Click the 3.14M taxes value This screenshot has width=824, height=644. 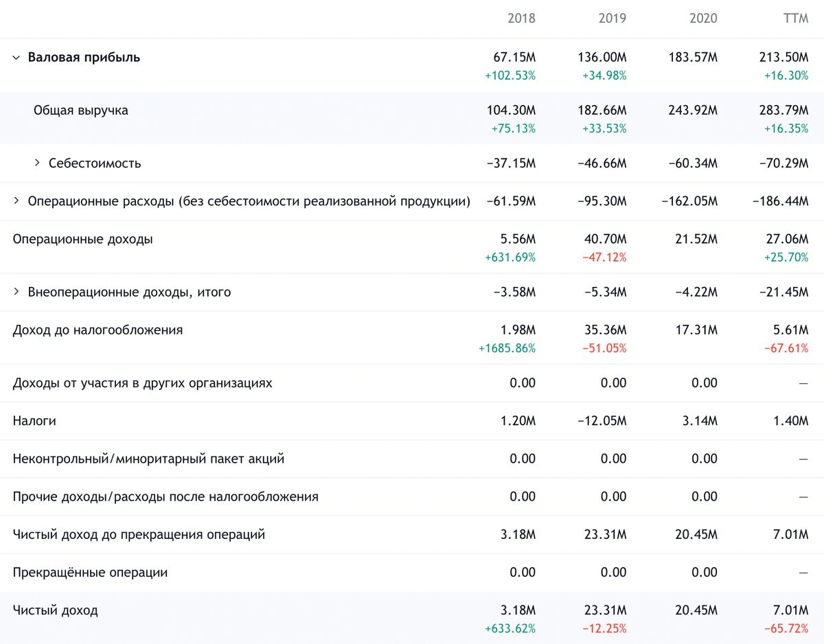pyautogui.click(x=700, y=421)
